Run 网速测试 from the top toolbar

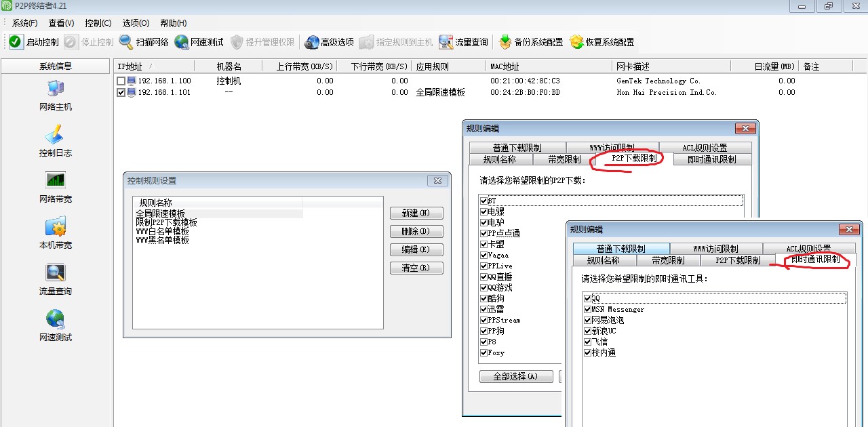(x=199, y=42)
